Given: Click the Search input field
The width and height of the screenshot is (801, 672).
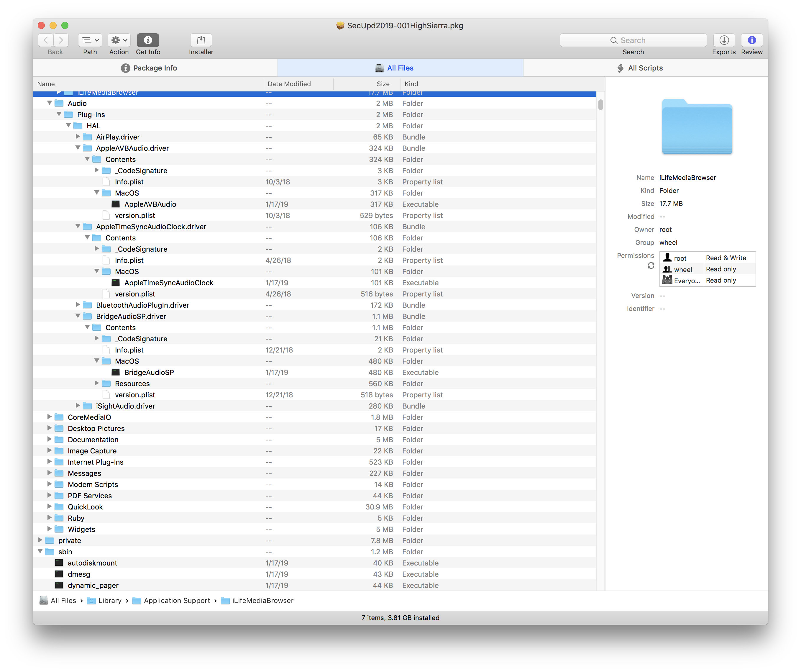Looking at the screenshot, I should pyautogui.click(x=633, y=40).
